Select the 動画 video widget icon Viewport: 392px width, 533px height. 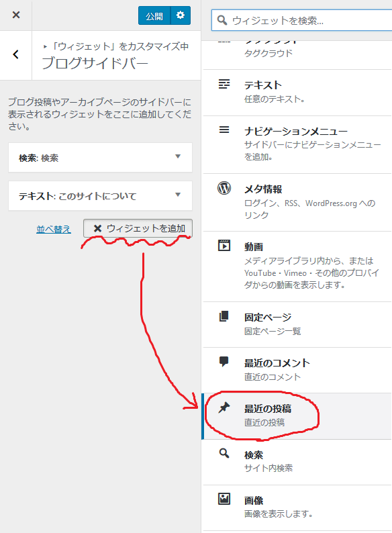[x=224, y=245]
